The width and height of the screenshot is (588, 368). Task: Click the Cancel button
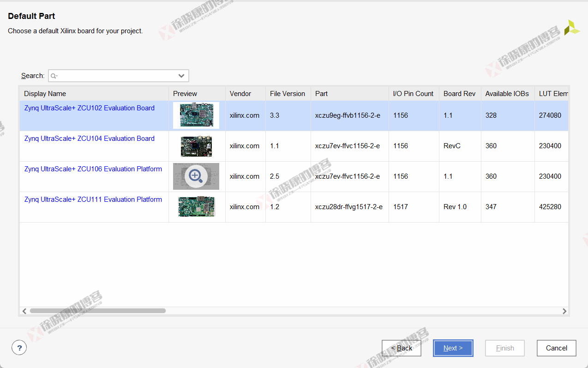click(x=557, y=348)
